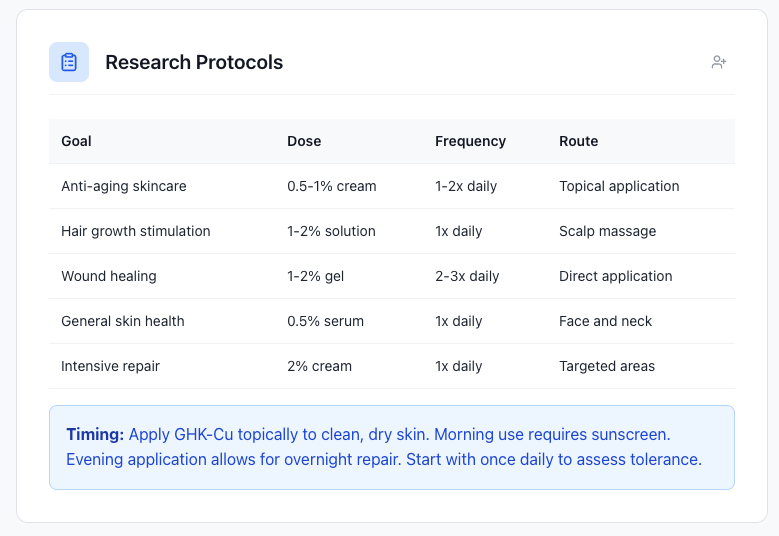The height and width of the screenshot is (536, 779).
Task: Click the General skin health cell
Action: [123, 321]
